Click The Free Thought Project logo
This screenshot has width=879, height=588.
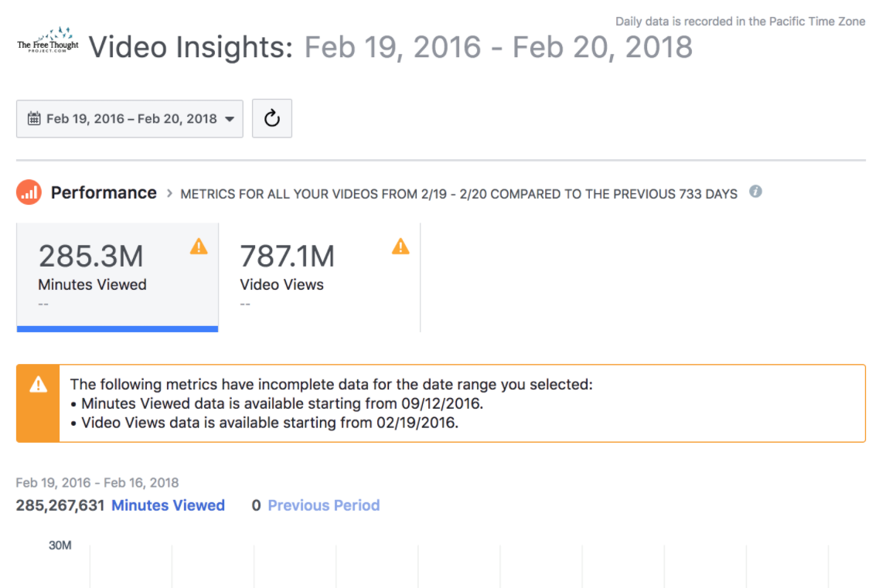[48, 40]
